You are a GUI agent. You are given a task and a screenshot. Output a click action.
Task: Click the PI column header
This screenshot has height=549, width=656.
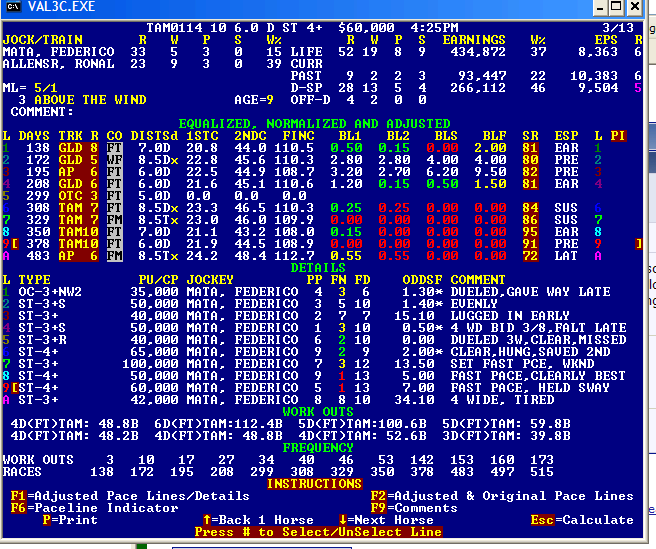[x=618, y=136]
